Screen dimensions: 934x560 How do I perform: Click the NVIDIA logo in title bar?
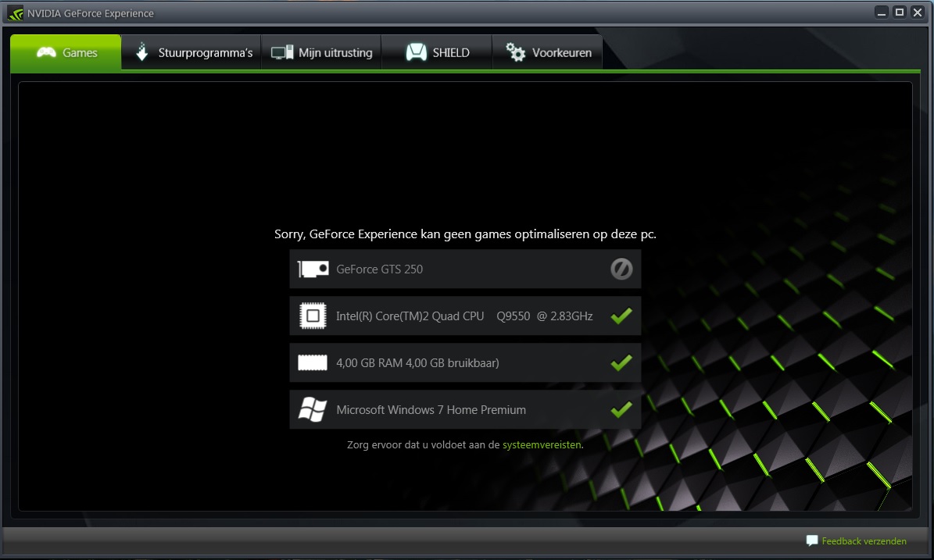[x=16, y=13]
